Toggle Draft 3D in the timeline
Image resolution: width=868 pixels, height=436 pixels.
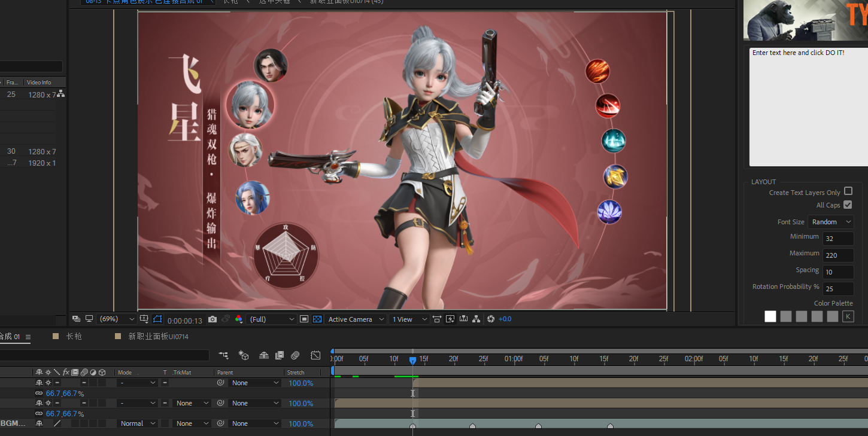pyautogui.click(x=244, y=355)
